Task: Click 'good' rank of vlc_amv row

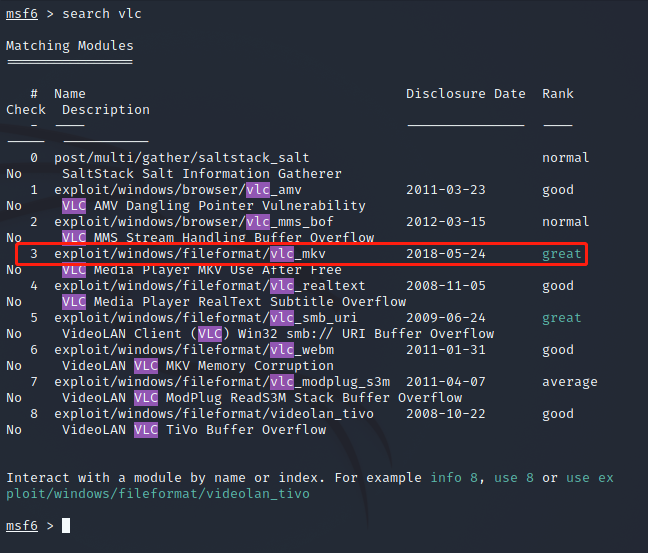Action: 558,191
